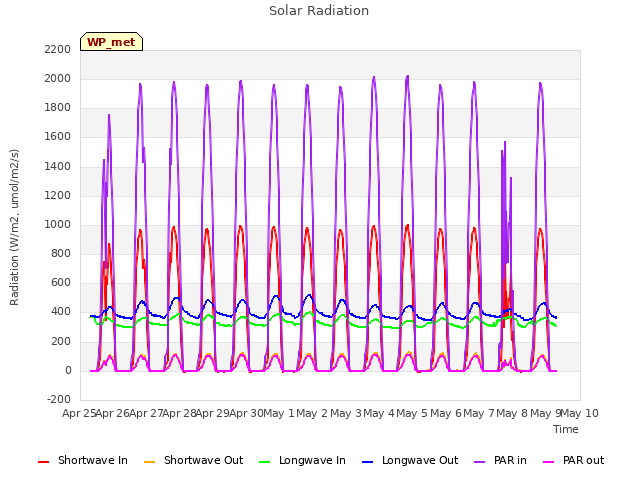Click the highest PAR in peak above 2000

tap(407, 76)
